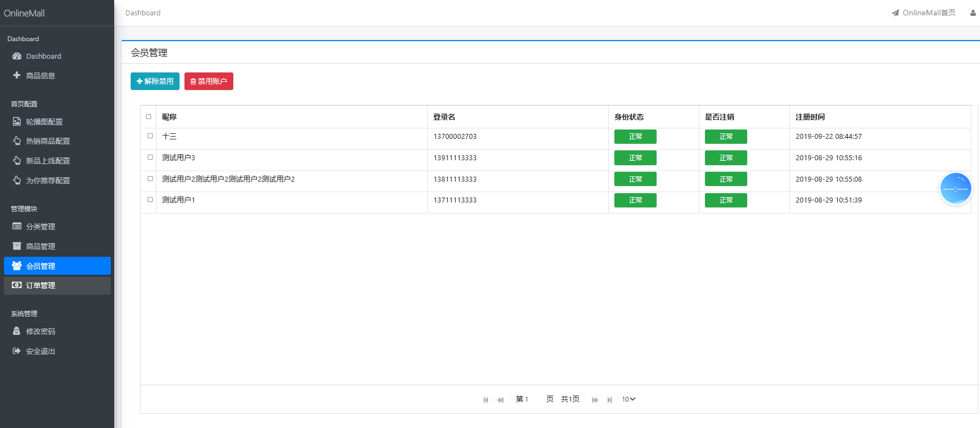The image size is (980, 428).
Task: Click login name 13911113333
Action: point(455,158)
